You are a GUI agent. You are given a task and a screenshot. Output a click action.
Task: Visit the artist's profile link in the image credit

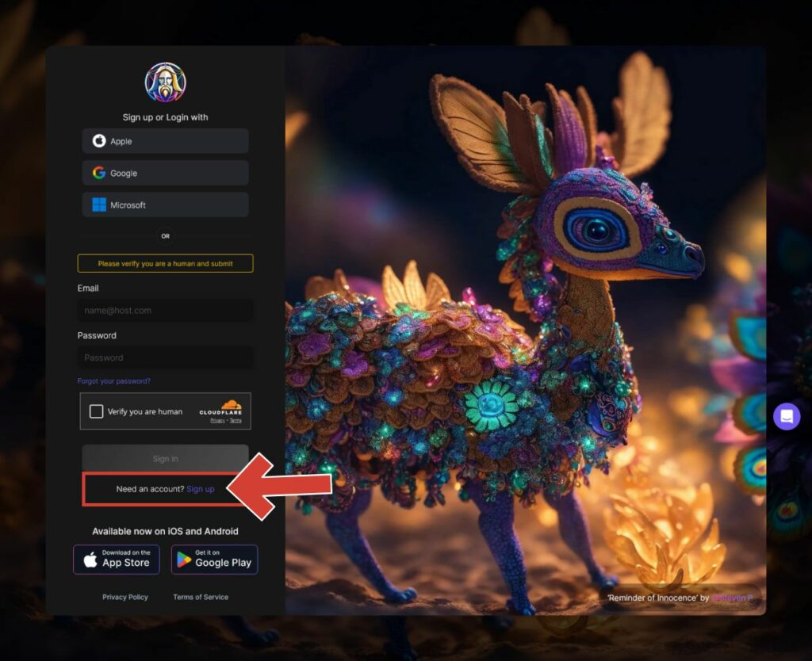733,598
